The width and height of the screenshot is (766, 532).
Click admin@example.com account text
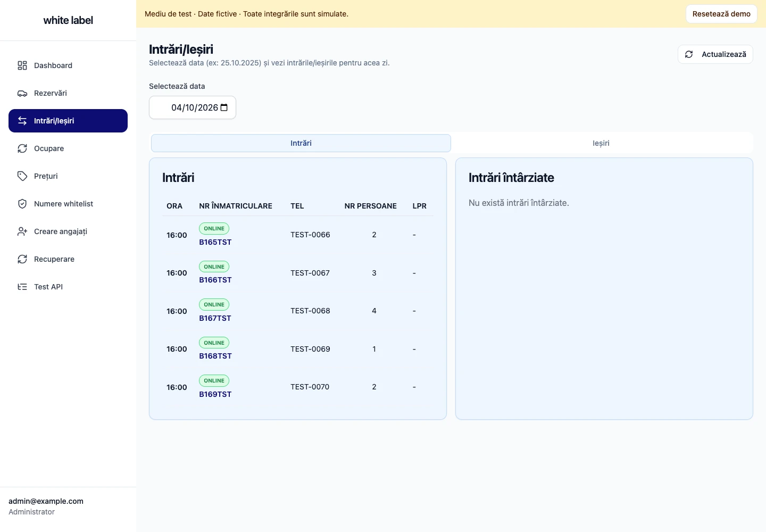click(x=46, y=501)
